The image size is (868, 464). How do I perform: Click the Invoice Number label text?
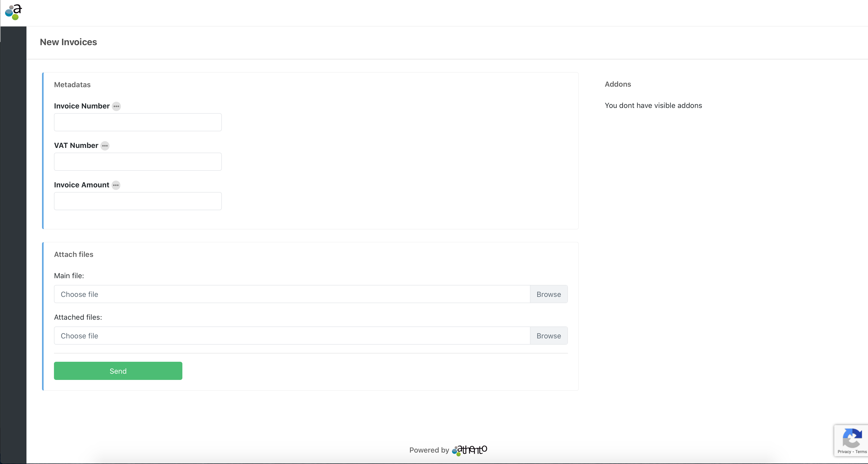click(81, 106)
